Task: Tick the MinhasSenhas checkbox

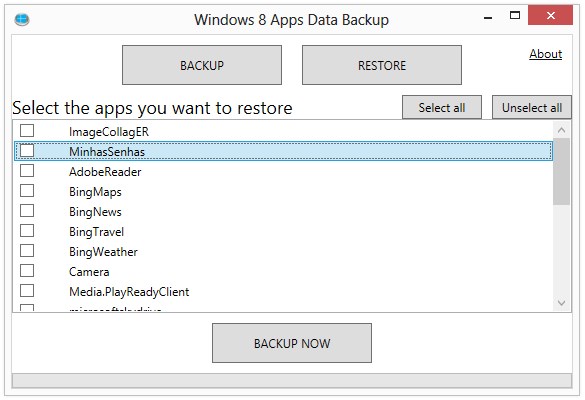Action: tap(27, 151)
